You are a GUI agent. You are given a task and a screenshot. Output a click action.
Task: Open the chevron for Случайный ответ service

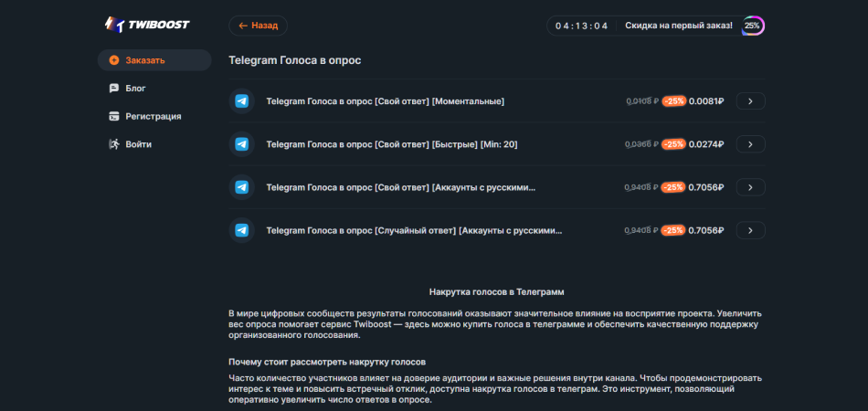pos(751,231)
